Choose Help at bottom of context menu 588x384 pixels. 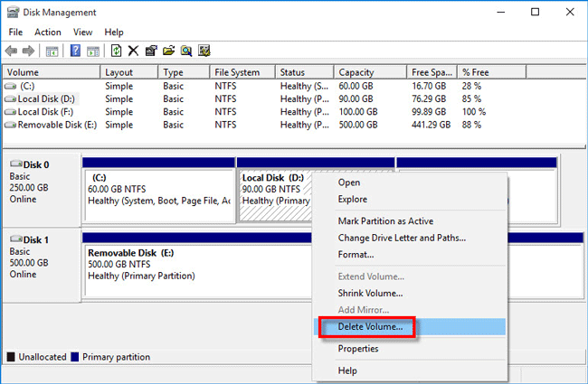click(410, 370)
